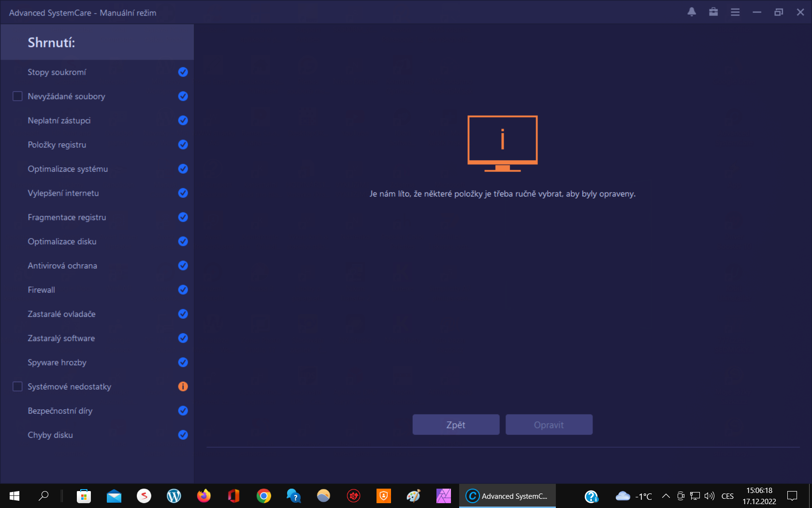Click the orange info icon beside Systémové nedostatky
Viewport: 812px width, 508px height.
tap(183, 387)
